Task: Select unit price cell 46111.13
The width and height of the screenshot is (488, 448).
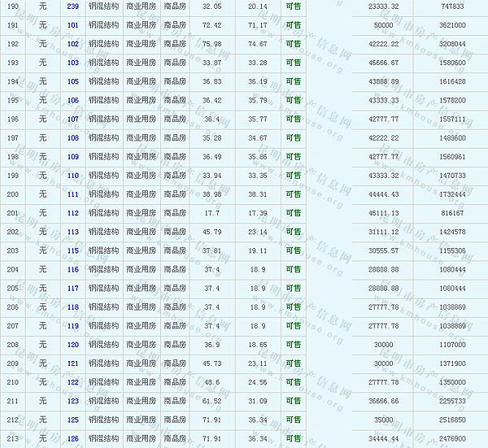Action: tap(384, 213)
